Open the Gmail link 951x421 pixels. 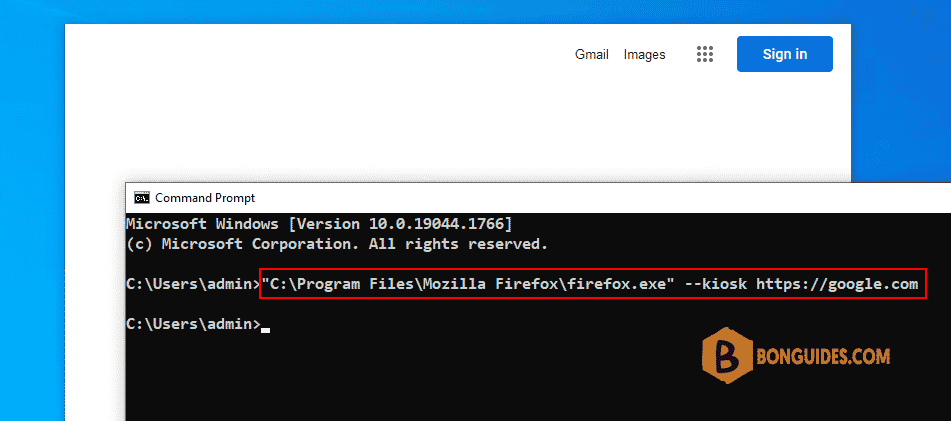[x=591, y=55]
